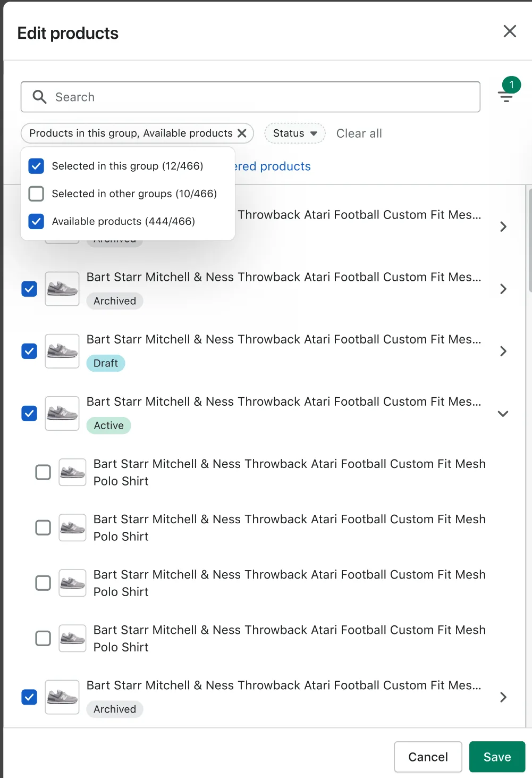This screenshot has width=532, height=778.
Task: Click the Draft product title text
Action: [284, 339]
